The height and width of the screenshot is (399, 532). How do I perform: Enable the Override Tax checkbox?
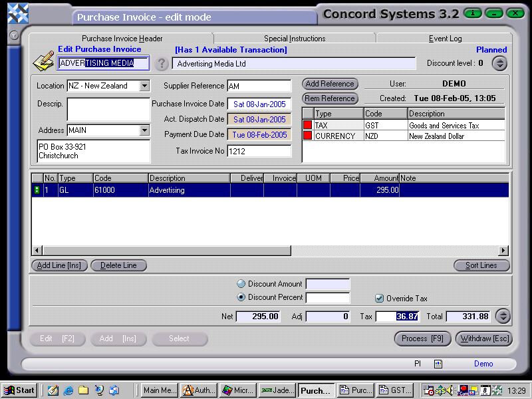(x=379, y=297)
